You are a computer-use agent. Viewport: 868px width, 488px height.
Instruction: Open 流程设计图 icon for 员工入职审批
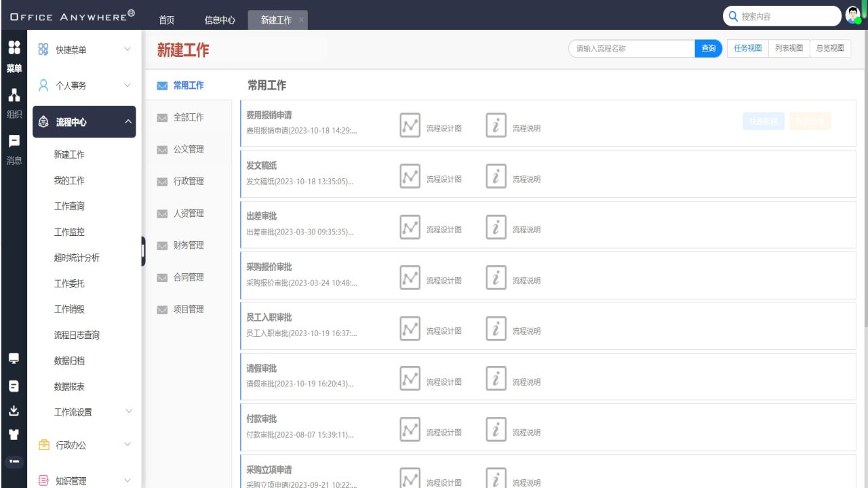[x=410, y=327]
